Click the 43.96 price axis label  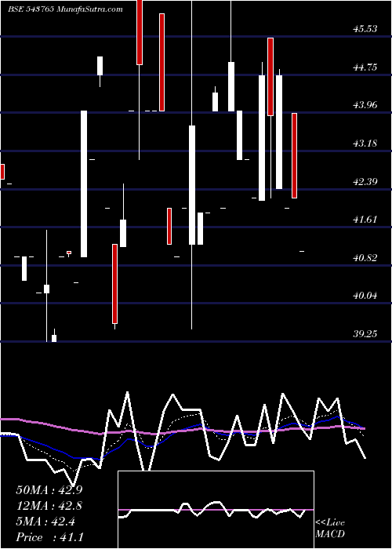pyautogui.click(x=365, y=104)
